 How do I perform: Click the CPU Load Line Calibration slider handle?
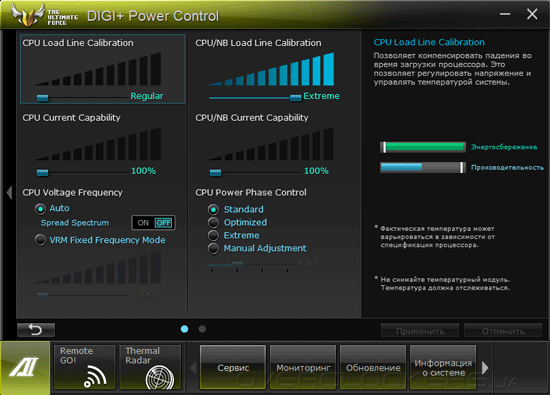click(x=42, y=98)
